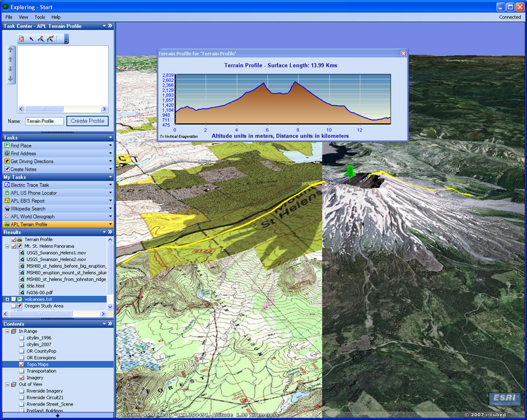
Task: Click the move-down arrow beside list
Action: point(11,69)
